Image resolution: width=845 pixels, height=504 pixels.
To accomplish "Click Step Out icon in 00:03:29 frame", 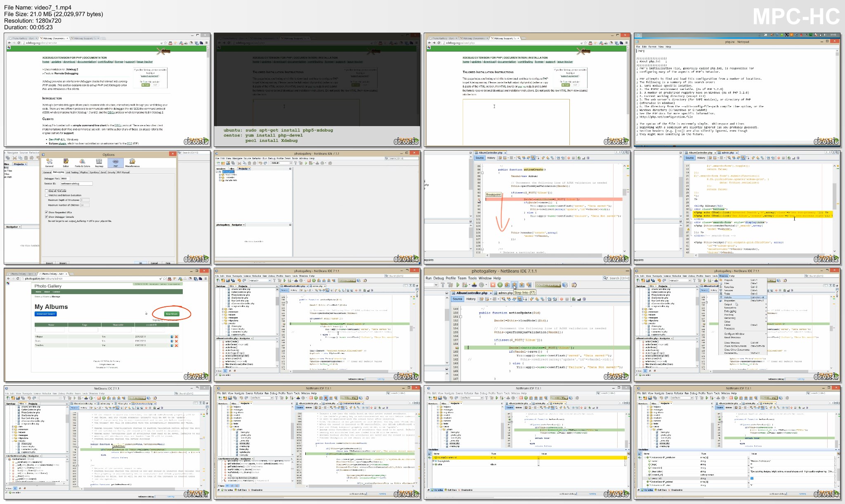I will pos(522,285).
